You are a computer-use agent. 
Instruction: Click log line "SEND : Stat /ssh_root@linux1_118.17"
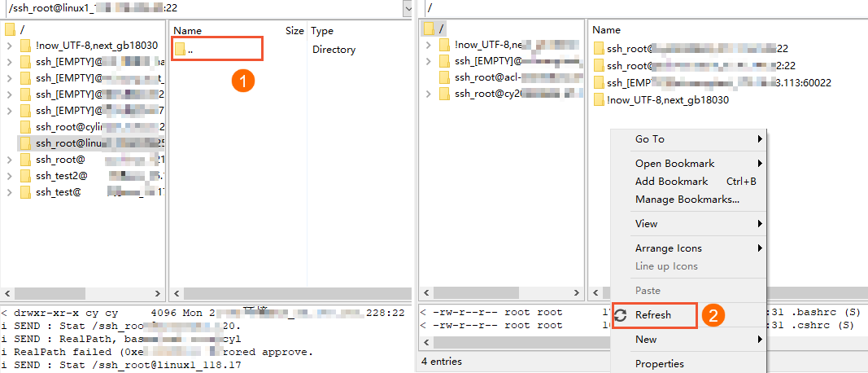121,366
